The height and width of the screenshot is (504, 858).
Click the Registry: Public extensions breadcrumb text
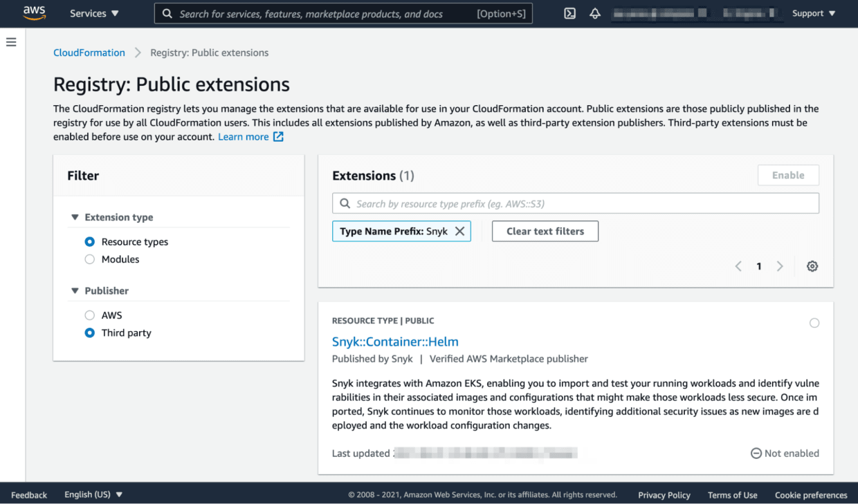point(210,53)
